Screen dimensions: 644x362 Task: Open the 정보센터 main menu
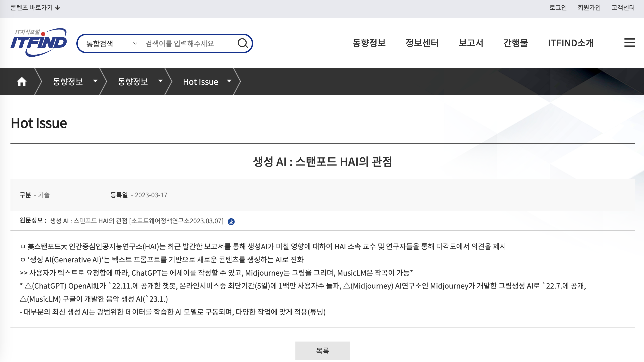(422, 43)
